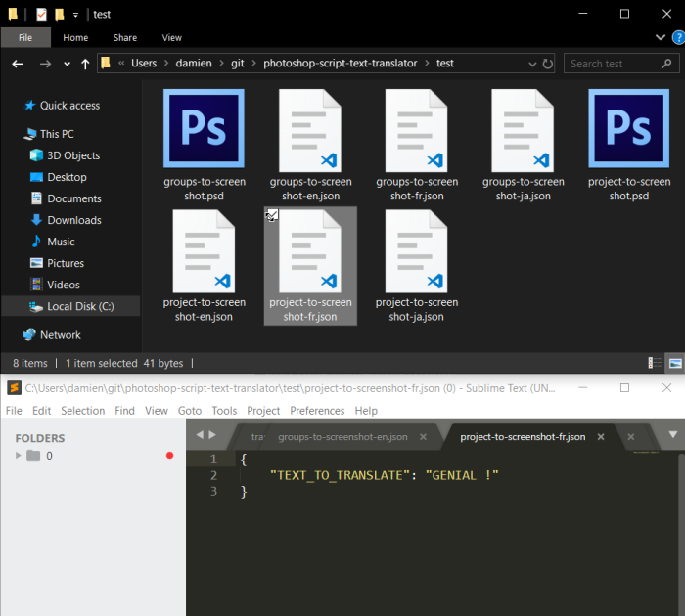Expand the chevron after git breadcrumb
Viewport: 685px width, 616px height.
(253, 64)
